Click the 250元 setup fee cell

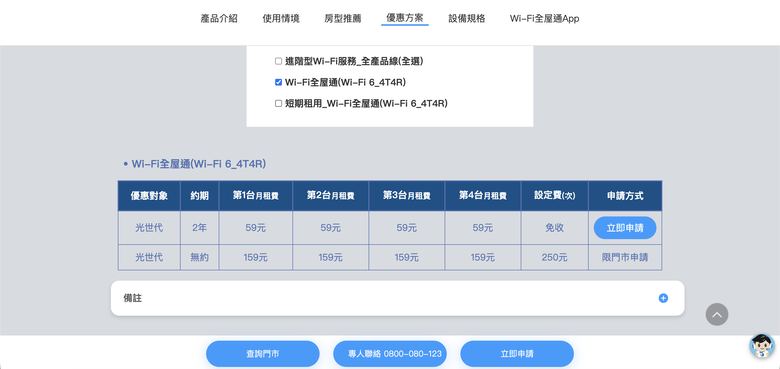tap(555, 258)
